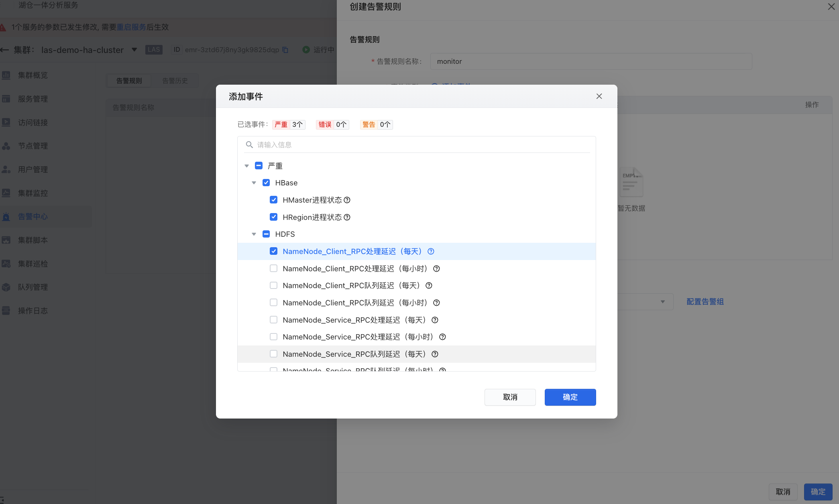Open the cluster name dropdown arrow
Viewport: 839px width, 504px height.
click(134, 50)
